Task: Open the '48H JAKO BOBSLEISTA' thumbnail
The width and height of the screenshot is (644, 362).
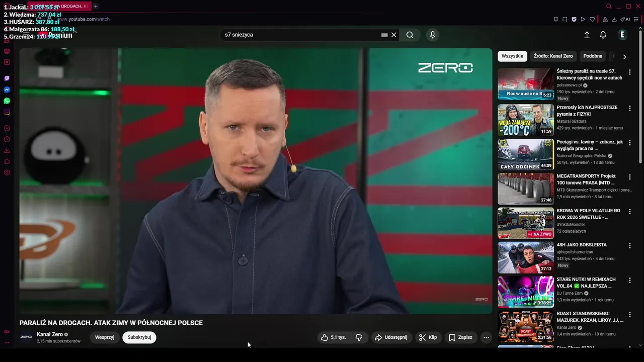Action: (x=525, y=257)
